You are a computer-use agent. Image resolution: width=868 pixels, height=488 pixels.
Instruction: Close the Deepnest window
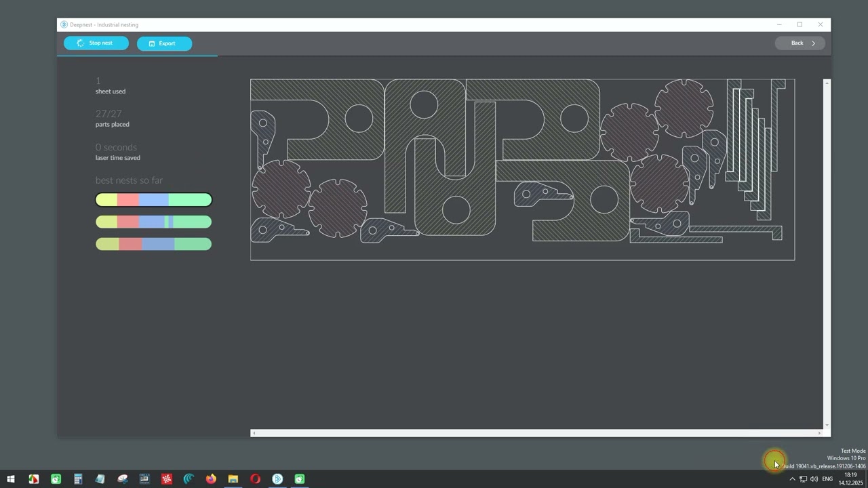pyautogui.click(x=820, y=24)
